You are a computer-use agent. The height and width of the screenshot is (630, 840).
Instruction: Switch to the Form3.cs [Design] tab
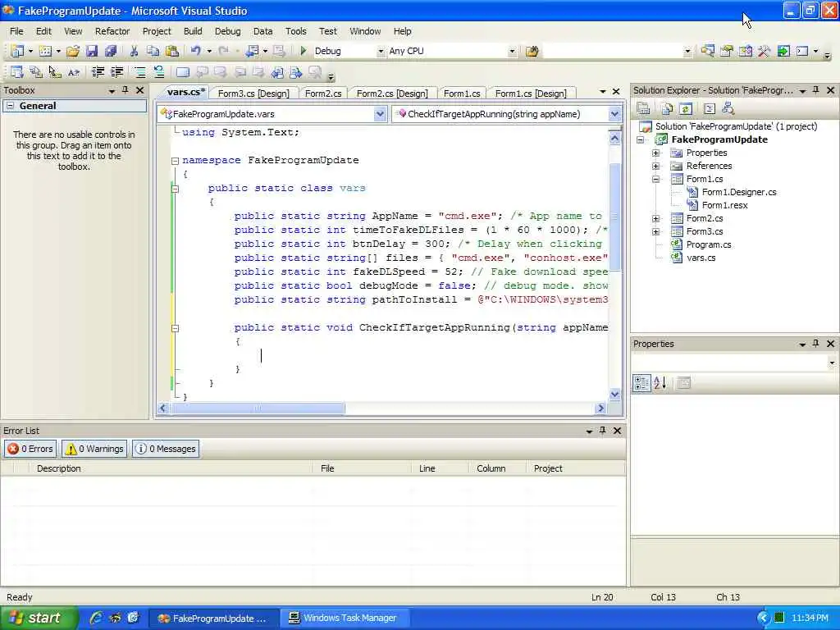(253, 94)
